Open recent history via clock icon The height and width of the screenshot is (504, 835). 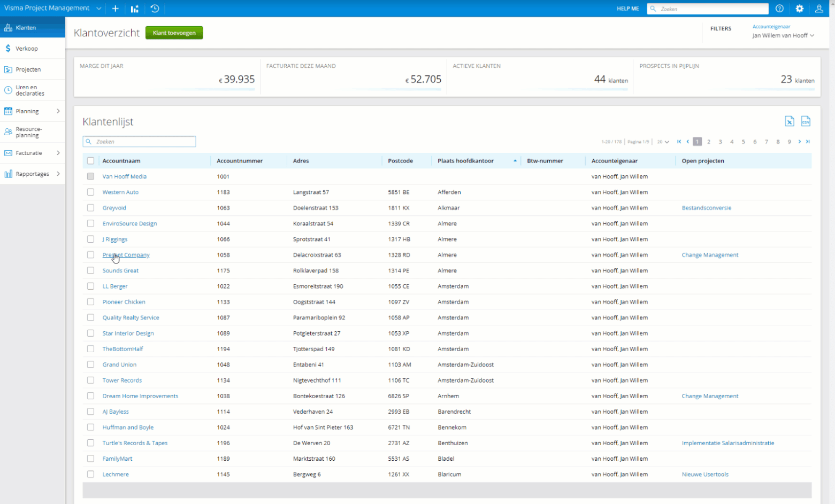(x=155, y=8)
